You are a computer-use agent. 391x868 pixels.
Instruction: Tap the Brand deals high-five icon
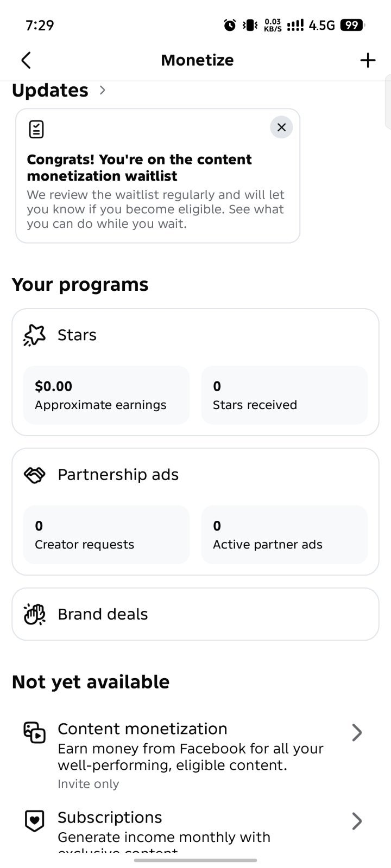click(x=34, y=615)
